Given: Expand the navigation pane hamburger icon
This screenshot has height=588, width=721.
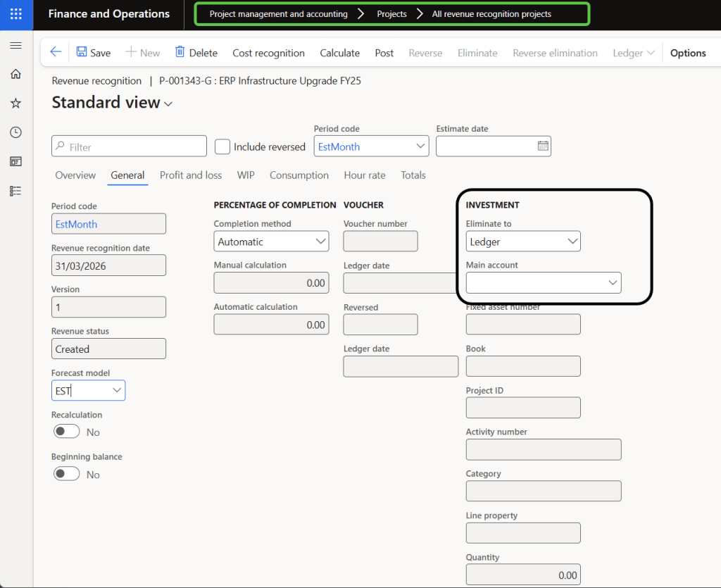Looking at the screenshot, I should point(15,46).
